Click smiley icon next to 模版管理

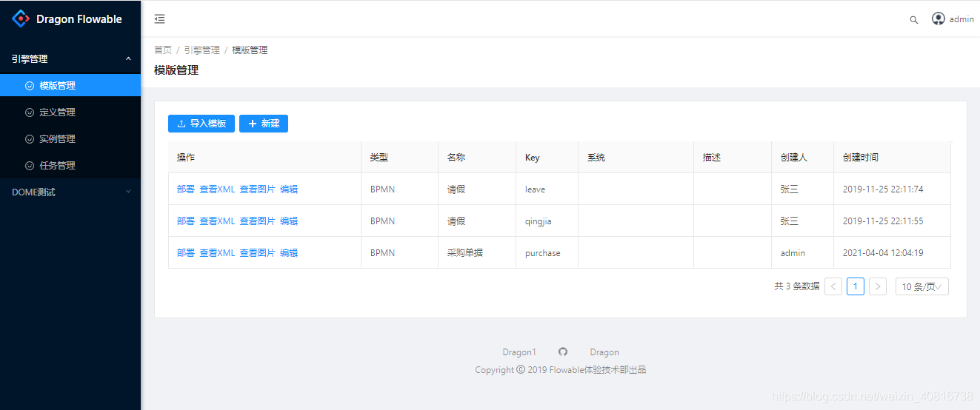[30, 86]
